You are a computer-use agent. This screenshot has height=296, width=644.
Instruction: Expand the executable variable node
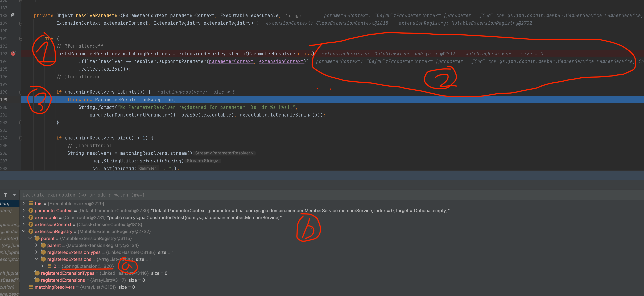click(x=24, y=217)
